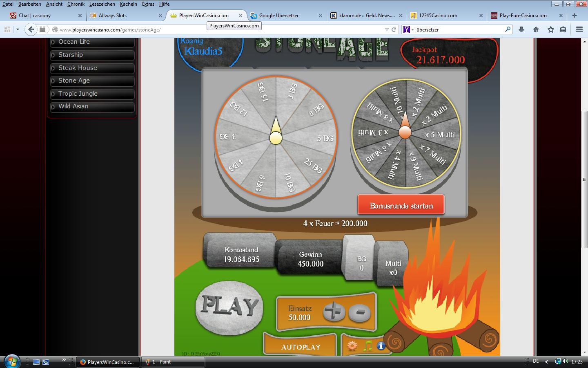The height and width of the screenshot is (368, 588).
Task: Close the klamm.de tab
Action: [401, 16]
